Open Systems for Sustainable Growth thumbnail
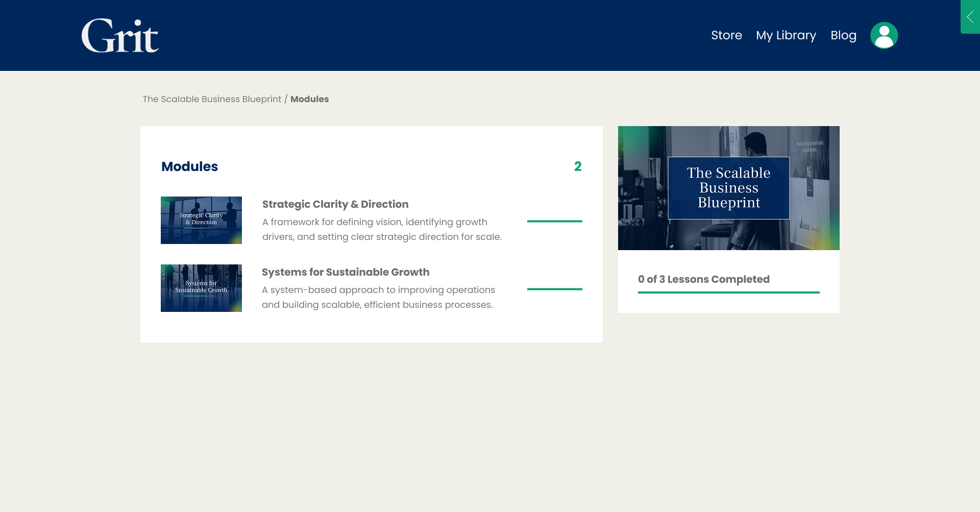Viewport: 980px width, 512px height. click(x=201, y=288)
